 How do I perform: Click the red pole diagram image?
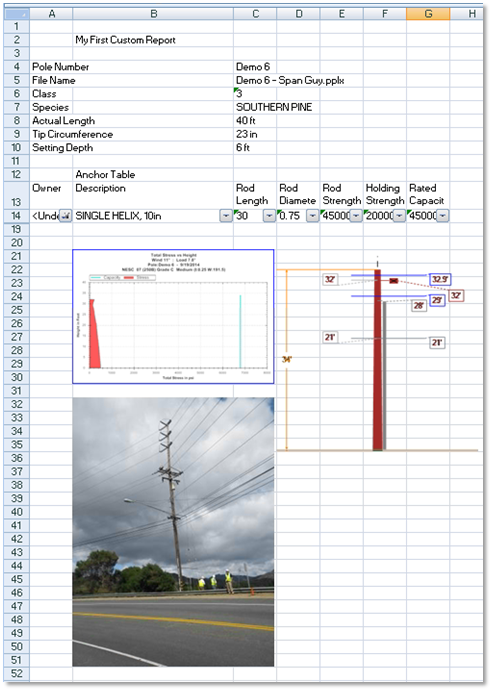point(377,353)
